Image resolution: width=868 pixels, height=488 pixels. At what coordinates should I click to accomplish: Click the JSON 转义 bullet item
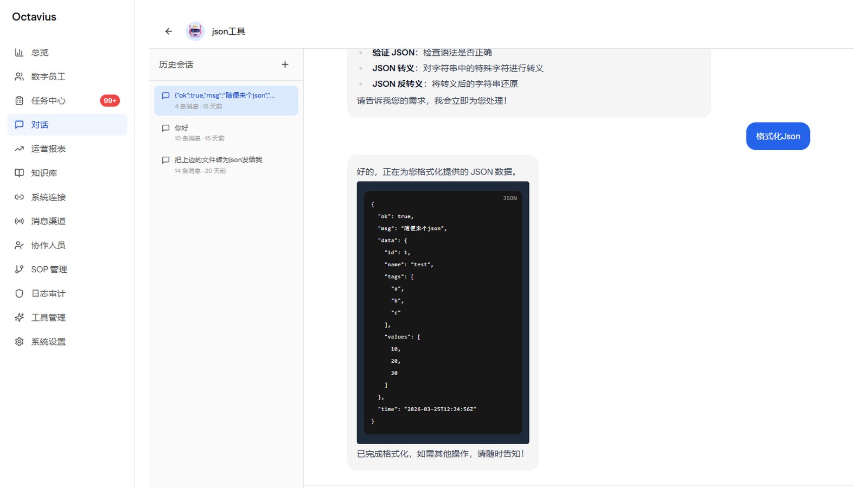(x=457, y=68)
